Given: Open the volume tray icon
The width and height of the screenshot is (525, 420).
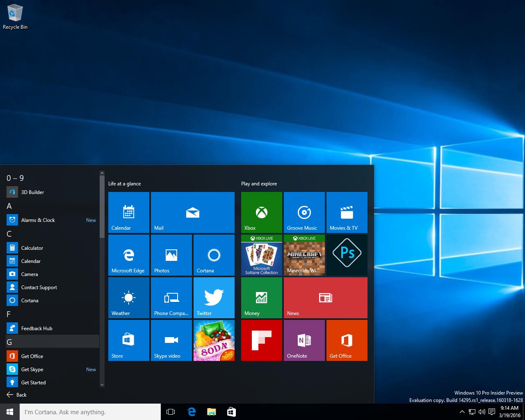Looking at the screenshot, I should tap(482, 412).
